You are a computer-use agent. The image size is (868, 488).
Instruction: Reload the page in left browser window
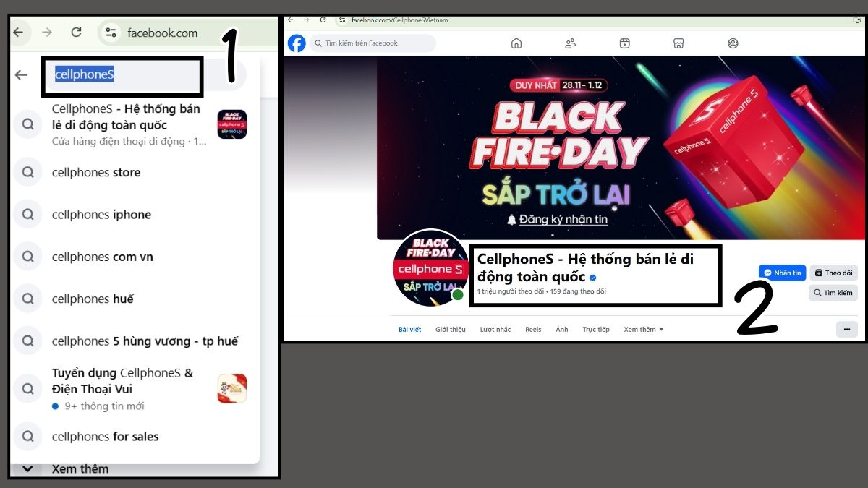pyautogui.click(x=77, y=33)
